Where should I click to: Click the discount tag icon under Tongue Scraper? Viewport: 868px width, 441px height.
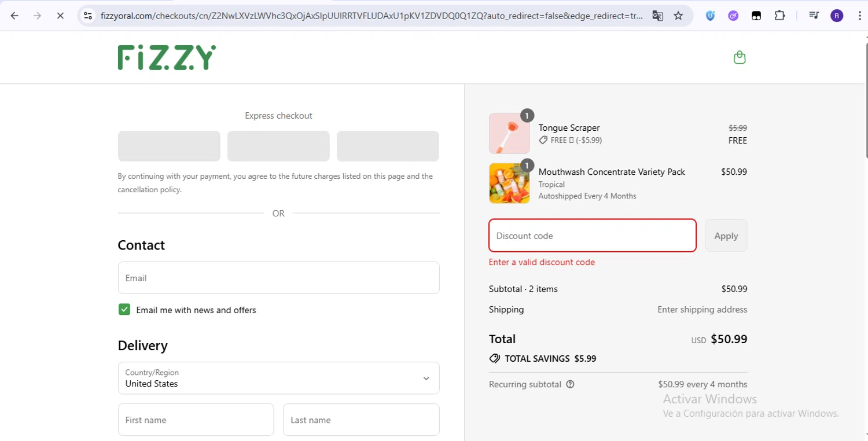(543, 140)
